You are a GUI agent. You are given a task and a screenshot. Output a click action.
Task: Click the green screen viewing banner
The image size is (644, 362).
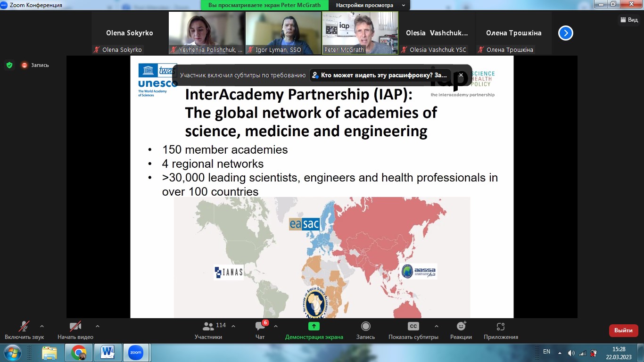[264, 5]
